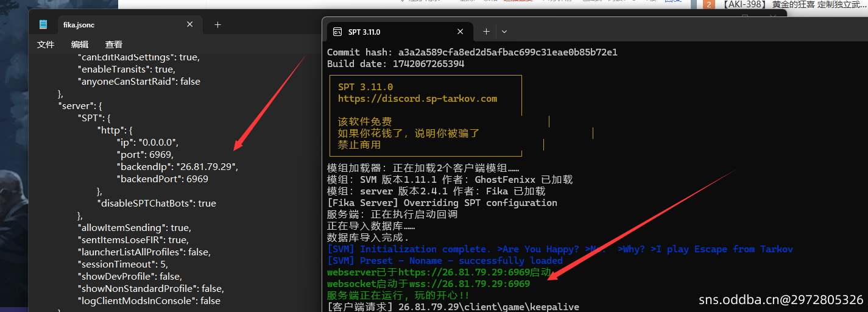Click the "launcherListAllProfiles": false line

(x=144, y=252)
